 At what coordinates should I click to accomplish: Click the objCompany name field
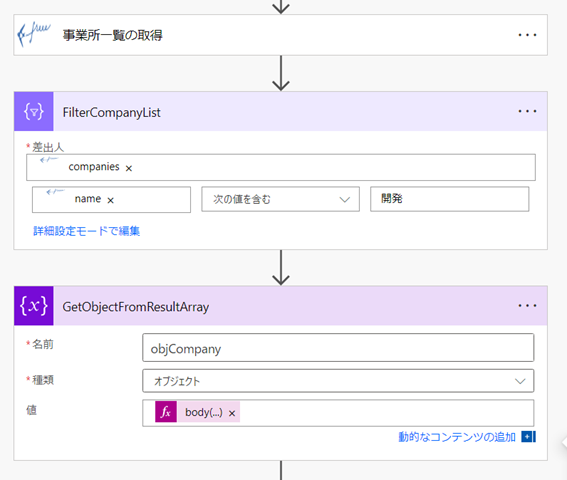tap(338, 348)
